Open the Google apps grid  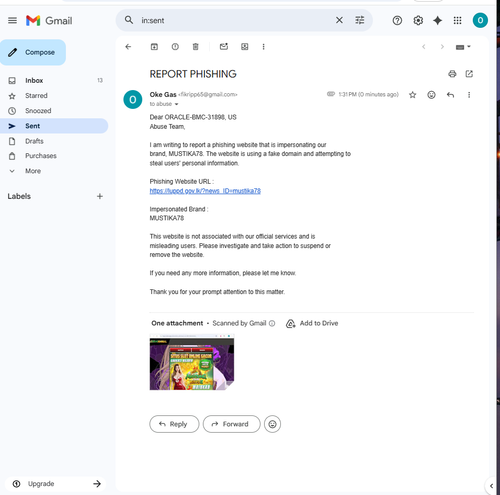pyautogui.click(x=457, y=21)
